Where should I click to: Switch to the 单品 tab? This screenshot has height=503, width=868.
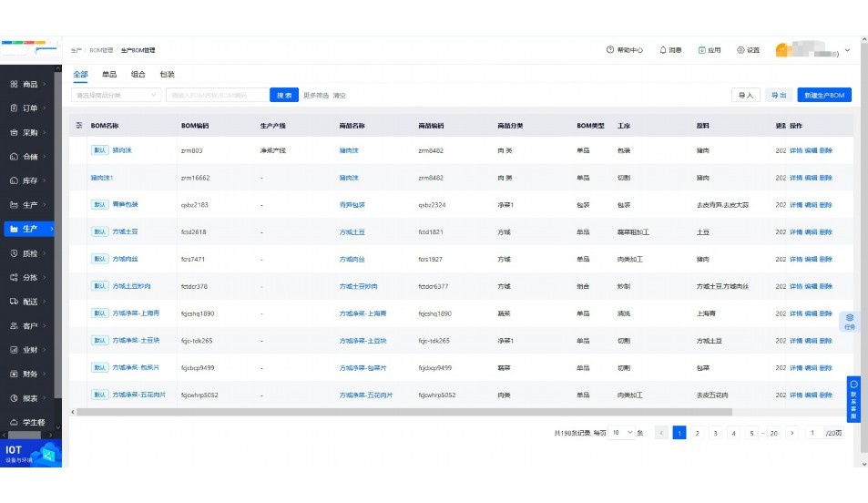pyautogui.click(x=109, y=74)
